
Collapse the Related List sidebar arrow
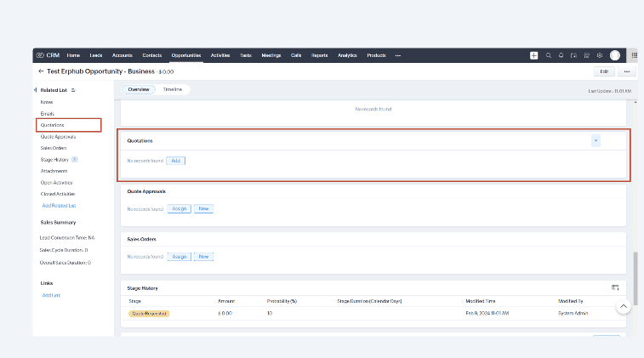tap(36, 90)
